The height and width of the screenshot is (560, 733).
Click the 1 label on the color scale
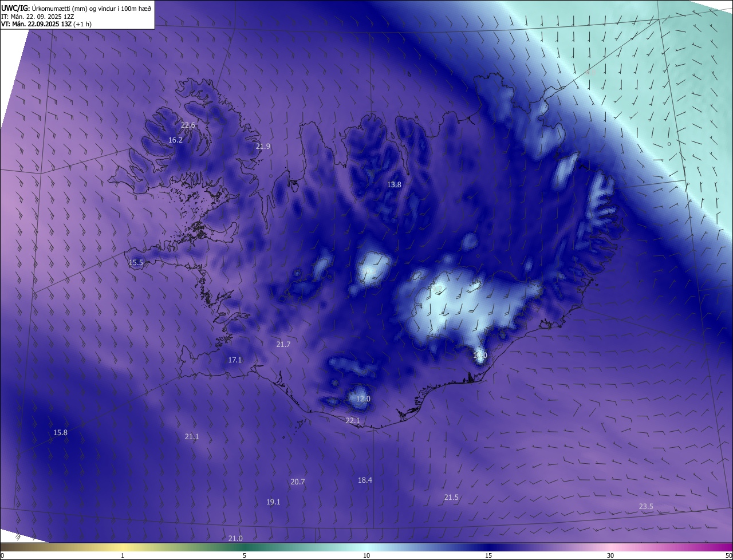click(123, 555)
